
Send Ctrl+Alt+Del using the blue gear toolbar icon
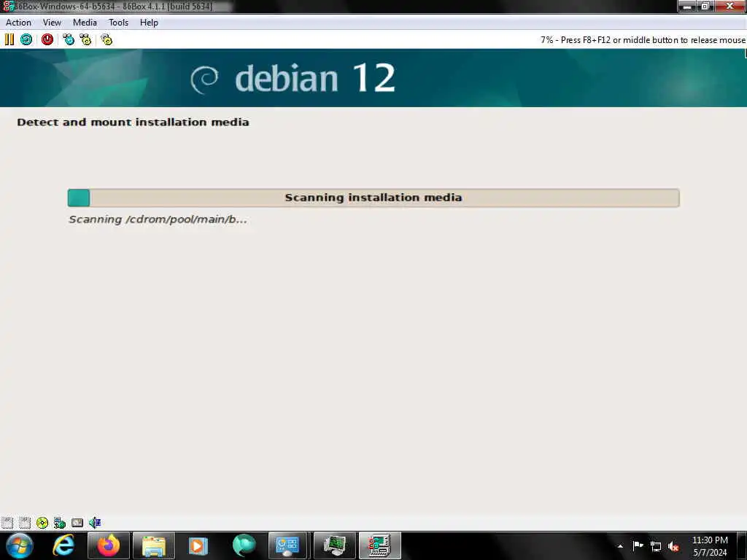coord(69,39)
